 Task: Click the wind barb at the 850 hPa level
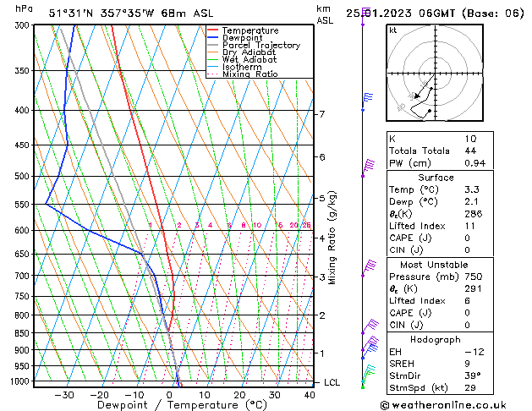pyautogui.click(x=370, y=326)
